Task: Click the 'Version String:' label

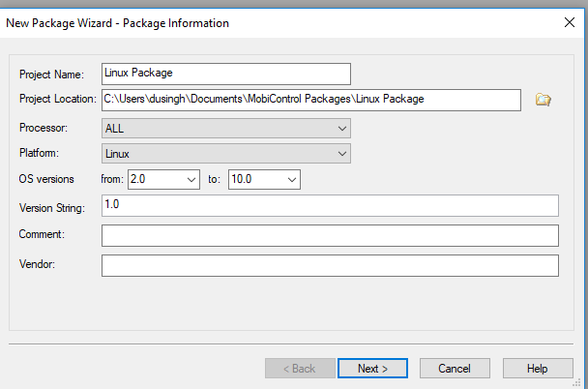Action: coord(52,207)
